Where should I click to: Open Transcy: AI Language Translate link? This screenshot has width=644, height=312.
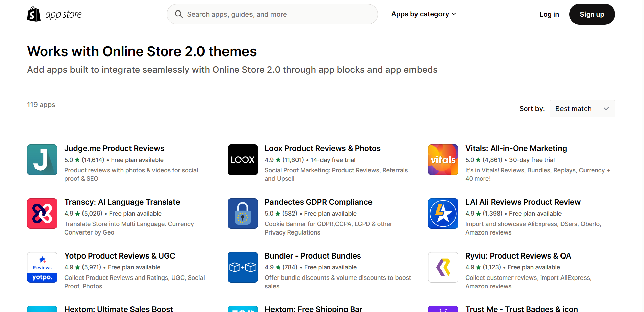(122, 202)
